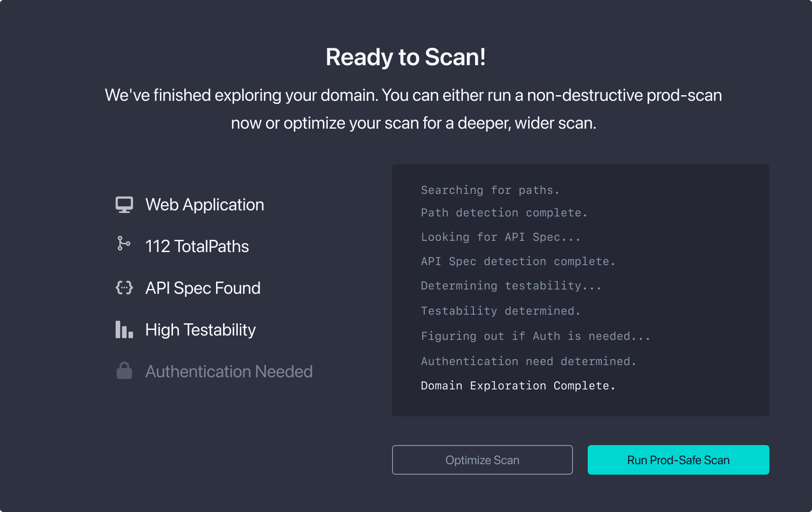Select the Authentication Needed entry

click(229, 371)
